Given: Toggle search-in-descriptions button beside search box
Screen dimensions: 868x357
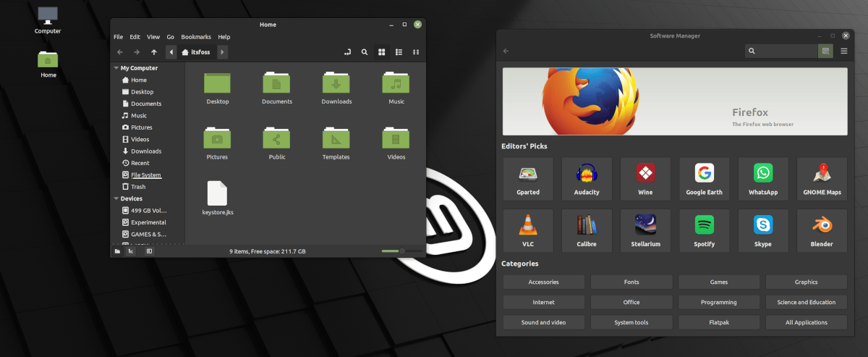Looking at the screenshot, I should (825, 51).
